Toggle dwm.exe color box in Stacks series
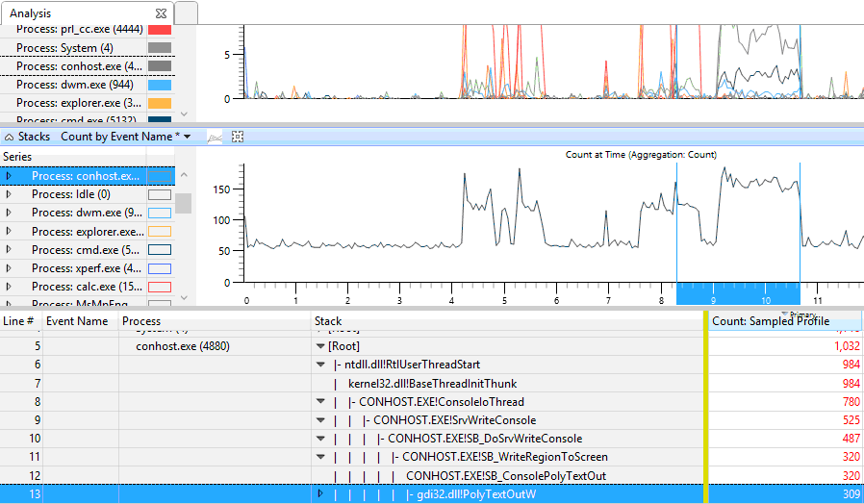The width and height of the screenshot is (864, 504). [160, 214]
